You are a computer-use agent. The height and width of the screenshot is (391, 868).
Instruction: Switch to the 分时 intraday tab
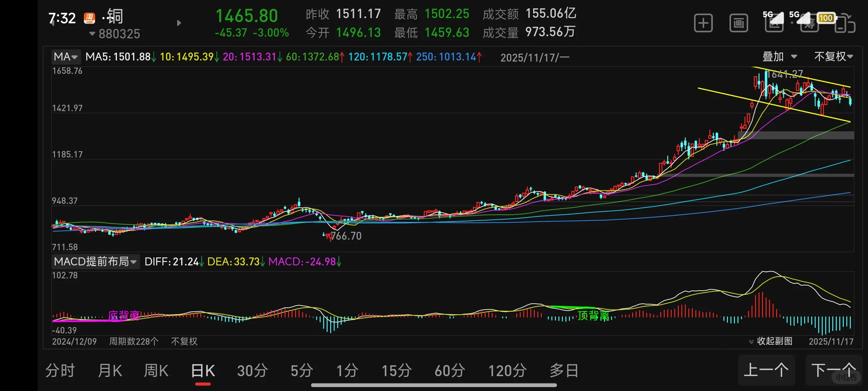[60, 371]
